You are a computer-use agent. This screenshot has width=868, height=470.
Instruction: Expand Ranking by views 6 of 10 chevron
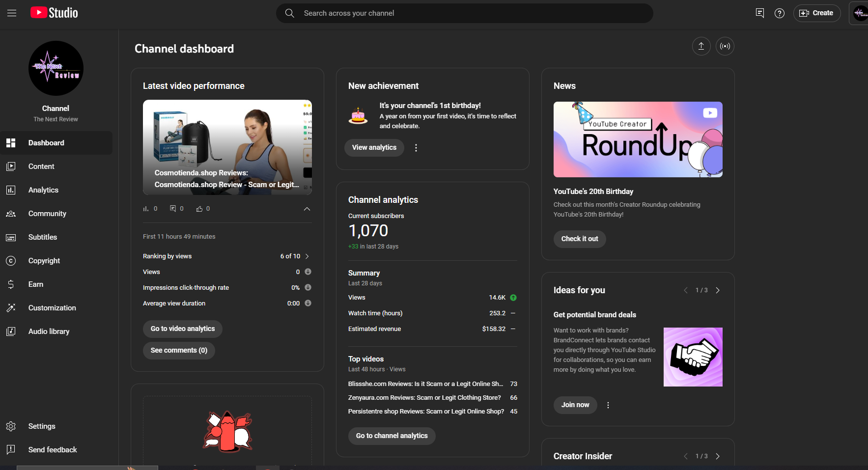tap(307, 256)
